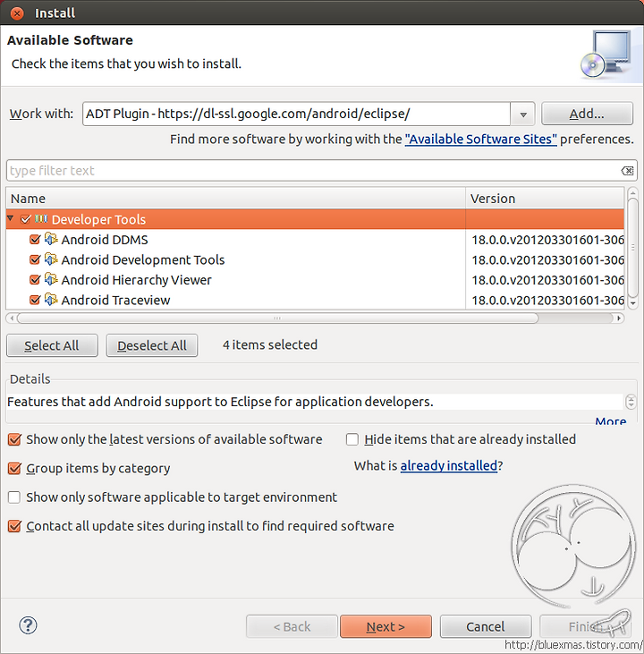Image resolution: width=644 pixels, height=654 pixels.
Task: Select the Android Development Tools row text
Action: (143, 259)
